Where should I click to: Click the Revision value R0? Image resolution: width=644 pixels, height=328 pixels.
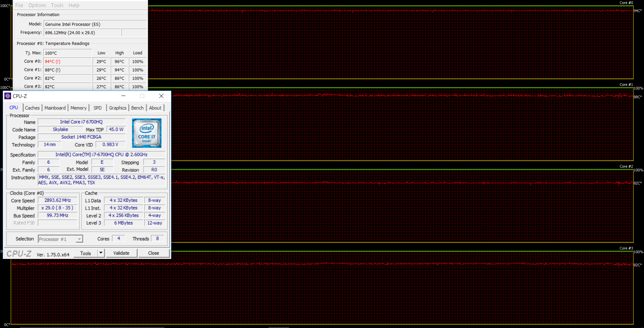(x=154, y=170)
